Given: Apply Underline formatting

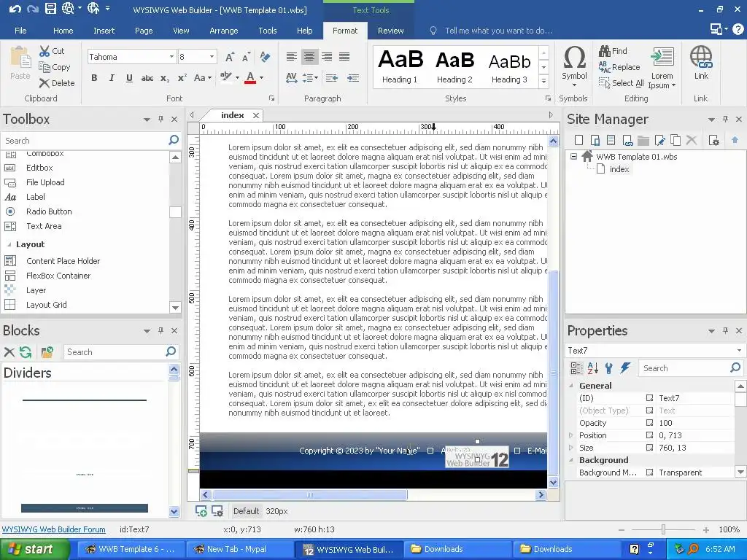Looking at the screenshot, I should click(x=129, y=78).
